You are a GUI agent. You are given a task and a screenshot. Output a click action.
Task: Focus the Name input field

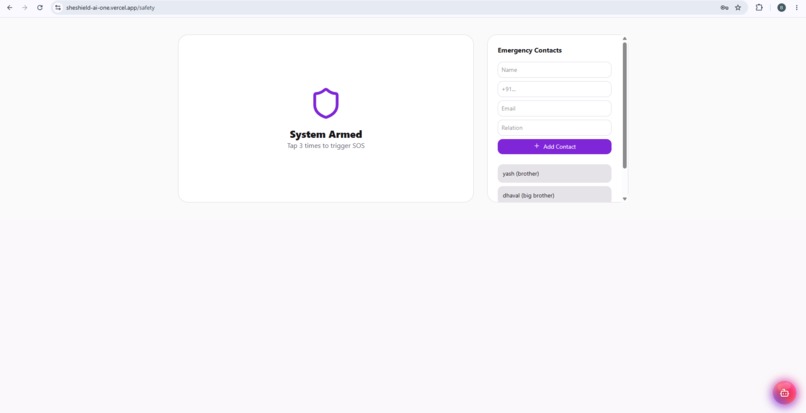coord(554,70)
